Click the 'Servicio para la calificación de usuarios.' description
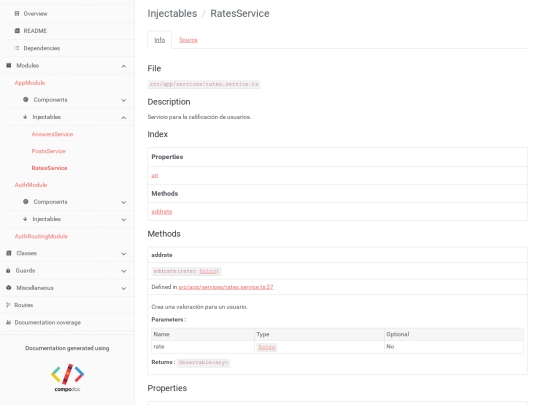540x405 pixels. 199,117
